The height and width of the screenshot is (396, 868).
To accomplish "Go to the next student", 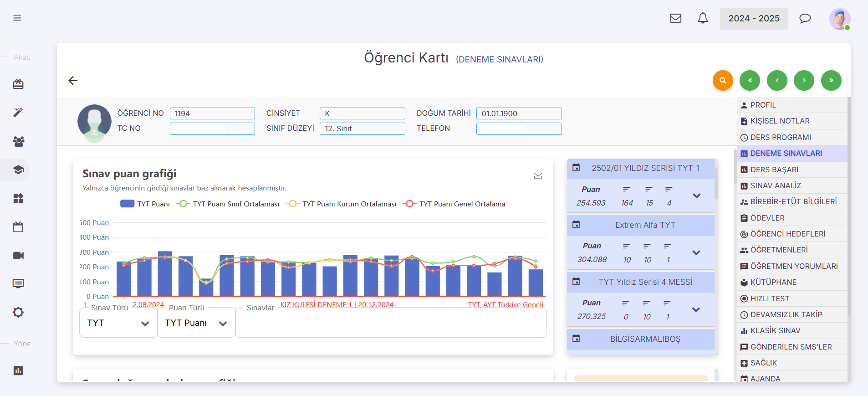I will pos(804,81).
